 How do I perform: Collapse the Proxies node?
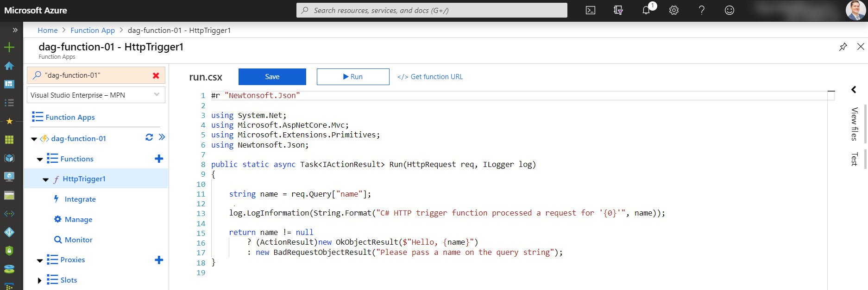(x=40, y=260)
